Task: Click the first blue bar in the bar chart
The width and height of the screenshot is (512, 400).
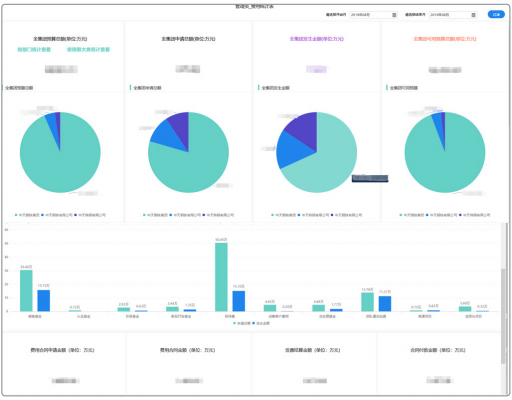Action: click(x=44, y=301)
